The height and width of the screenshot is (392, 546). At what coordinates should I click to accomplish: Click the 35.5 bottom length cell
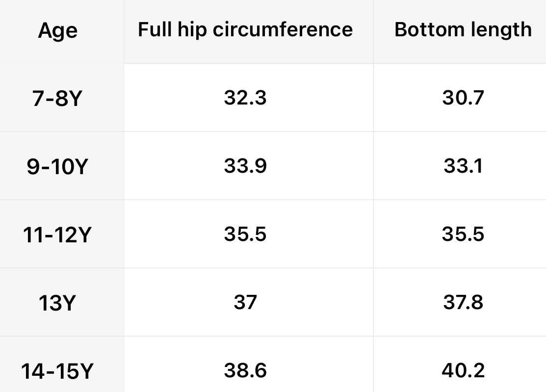pyautogui.click(x=463, y=235)
